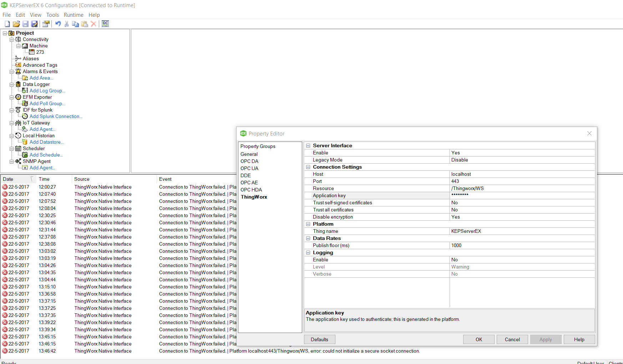Click the New Project toolbar icon
Viewport: 623px width, 364px height.
7,24
